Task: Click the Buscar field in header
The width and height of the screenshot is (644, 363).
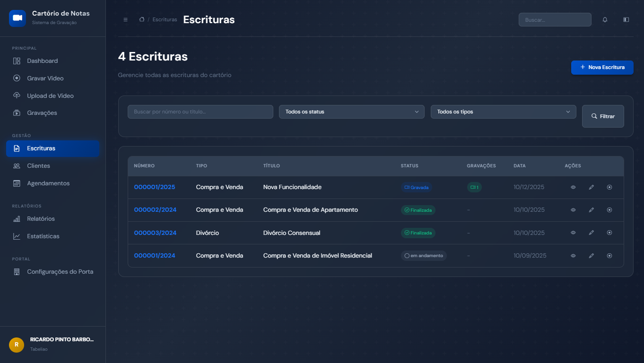Action: point(555,20)
